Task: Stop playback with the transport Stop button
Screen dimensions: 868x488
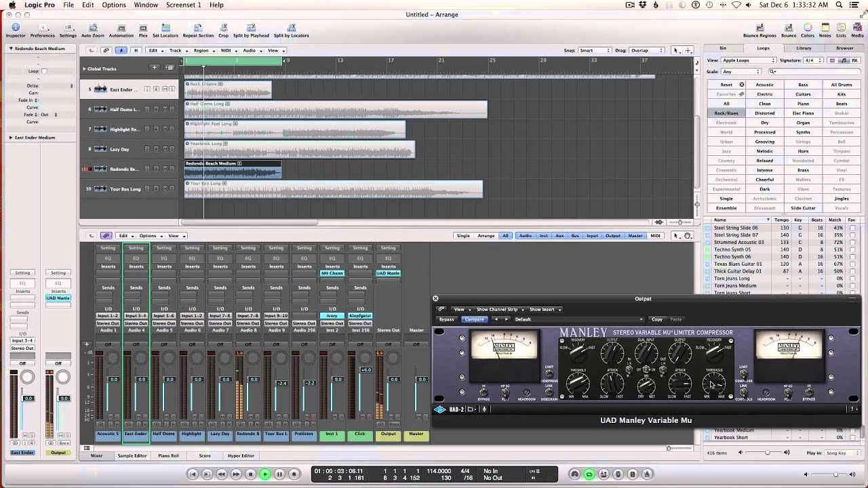Action: click(x=251, y=474)
